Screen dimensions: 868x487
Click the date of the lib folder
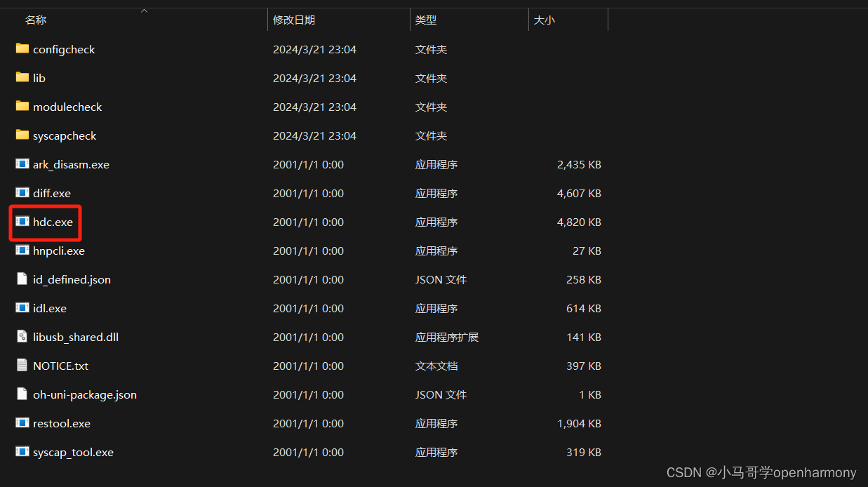click(314, 79)
